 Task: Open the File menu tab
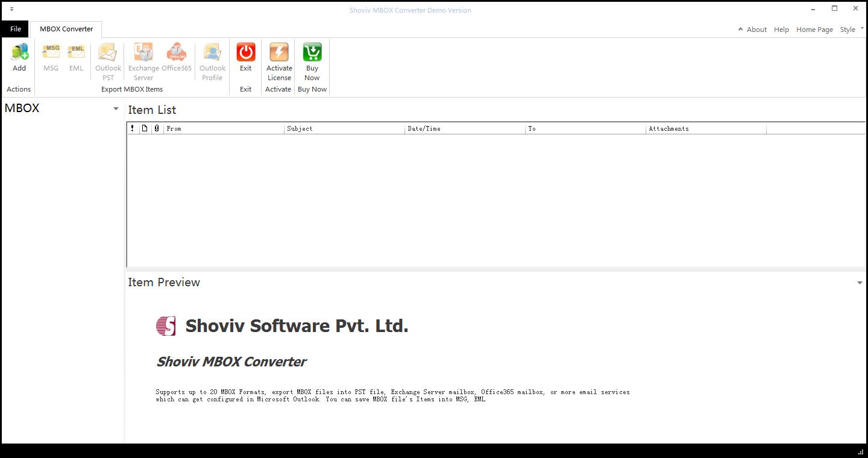[x=15, y=29]
